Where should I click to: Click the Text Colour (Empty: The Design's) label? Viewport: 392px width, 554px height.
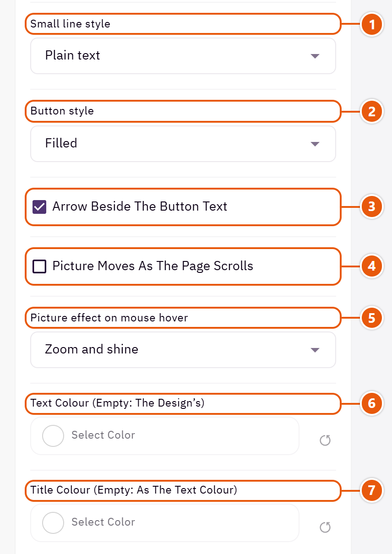(118, 403)
